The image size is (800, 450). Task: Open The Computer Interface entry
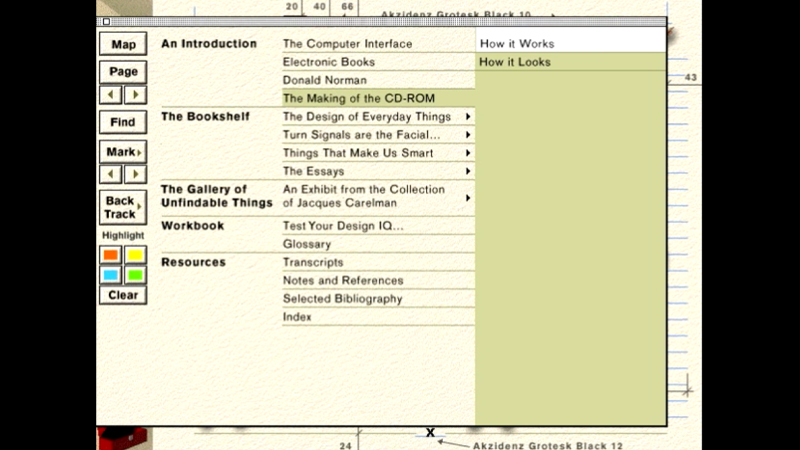coord(347,44)
